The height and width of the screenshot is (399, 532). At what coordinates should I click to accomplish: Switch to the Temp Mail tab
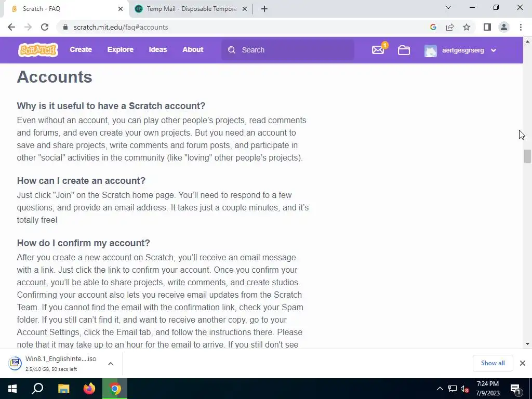pyautogui.click(x=191, y=9)
